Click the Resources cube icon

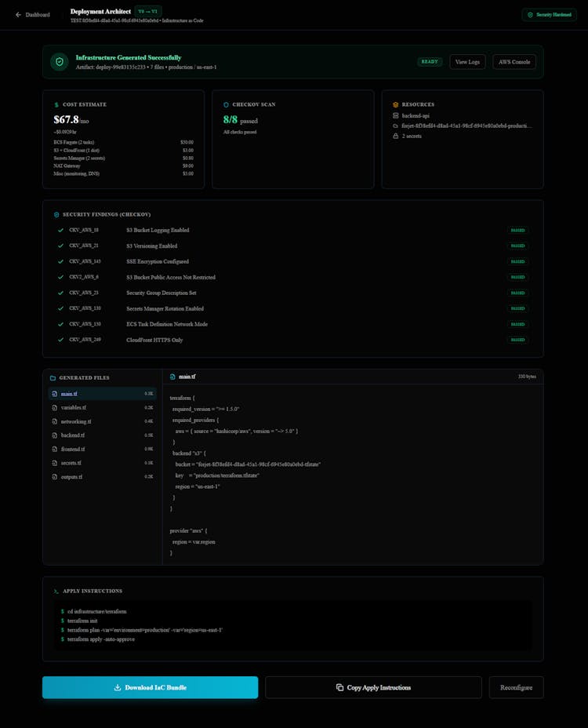pyautogui.click(x=396, y=104)
